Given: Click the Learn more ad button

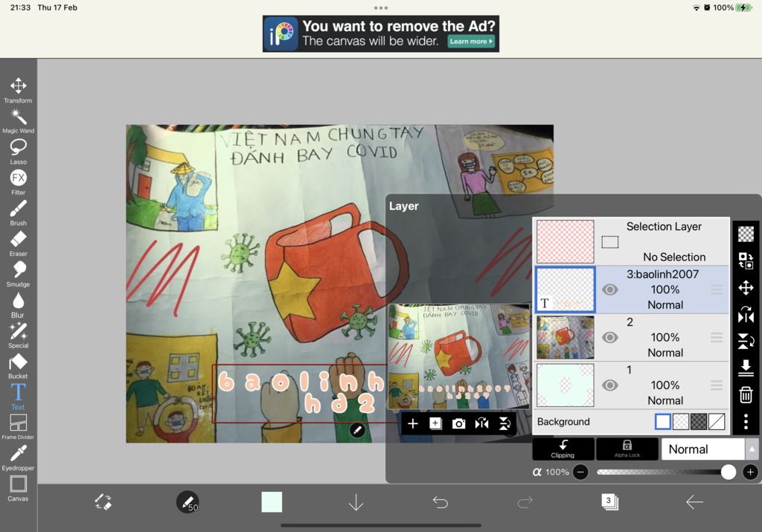Looking at the screenshot, I should (x=471, y=42).
